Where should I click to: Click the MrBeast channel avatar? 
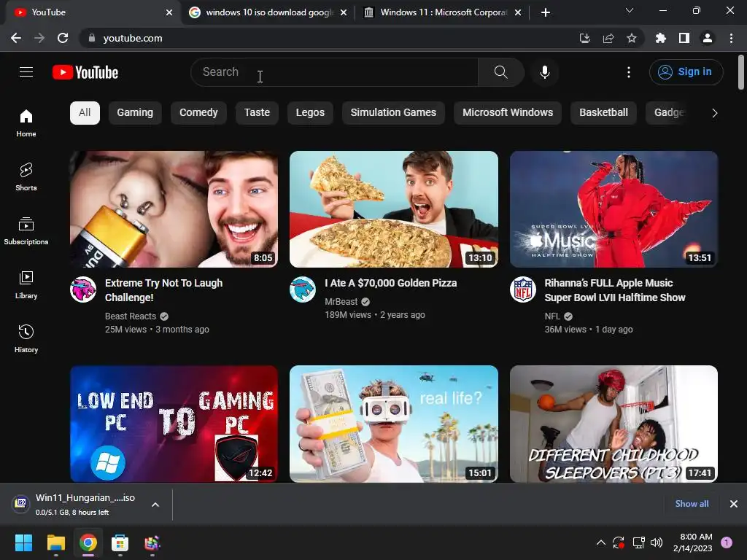(303, 289)
